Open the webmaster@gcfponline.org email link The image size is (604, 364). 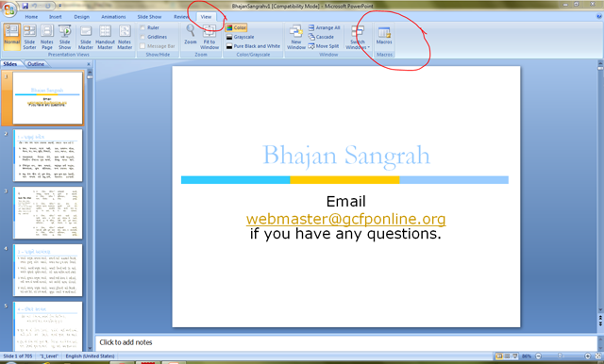(x=346, y=219)
